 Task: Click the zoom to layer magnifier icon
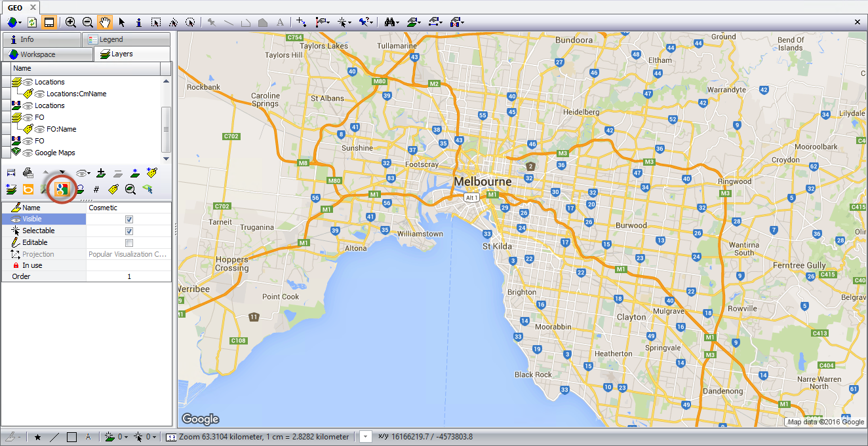point(130,189)
